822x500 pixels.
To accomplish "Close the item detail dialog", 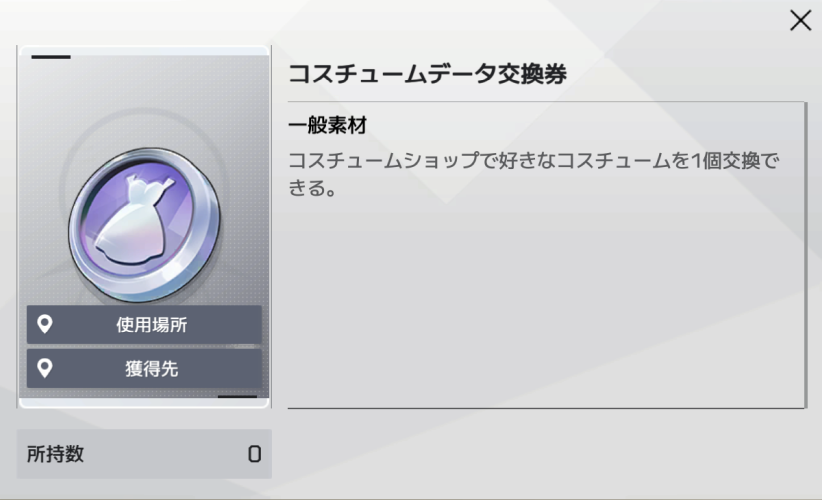I will [x=801, y=21].
